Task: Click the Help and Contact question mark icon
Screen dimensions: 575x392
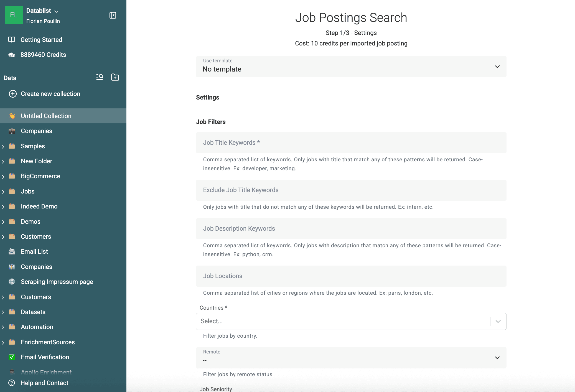Action: [12, 383]
